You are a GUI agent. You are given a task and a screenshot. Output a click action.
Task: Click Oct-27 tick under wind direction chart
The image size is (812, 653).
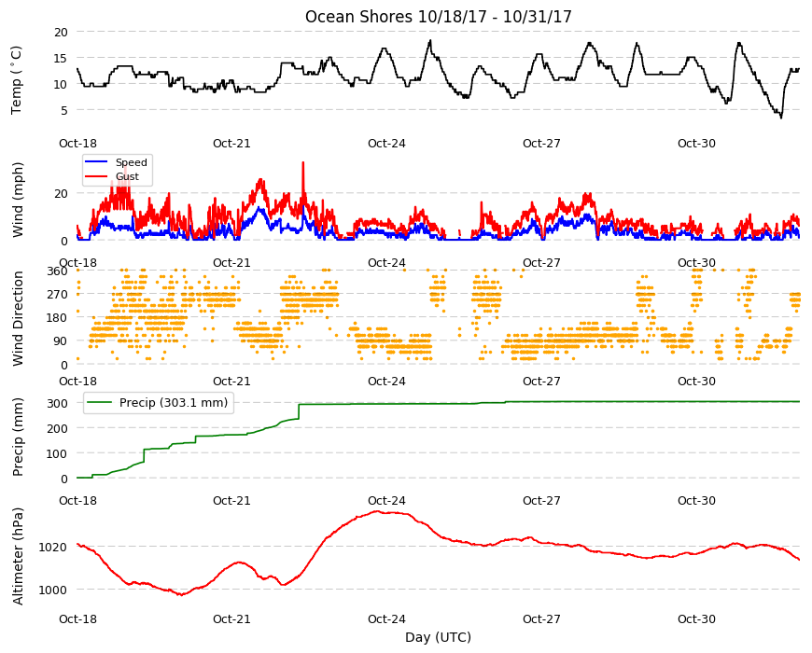[x=541, y=382]
